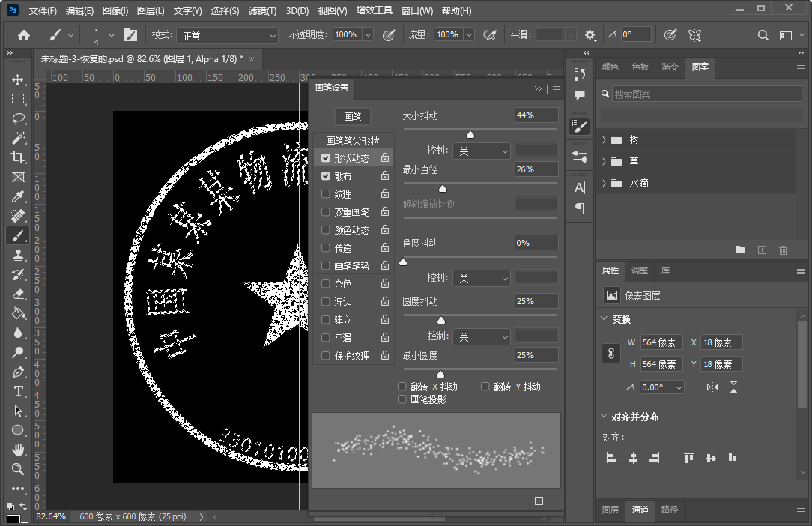Select the Eraser tool

[18, 294]
